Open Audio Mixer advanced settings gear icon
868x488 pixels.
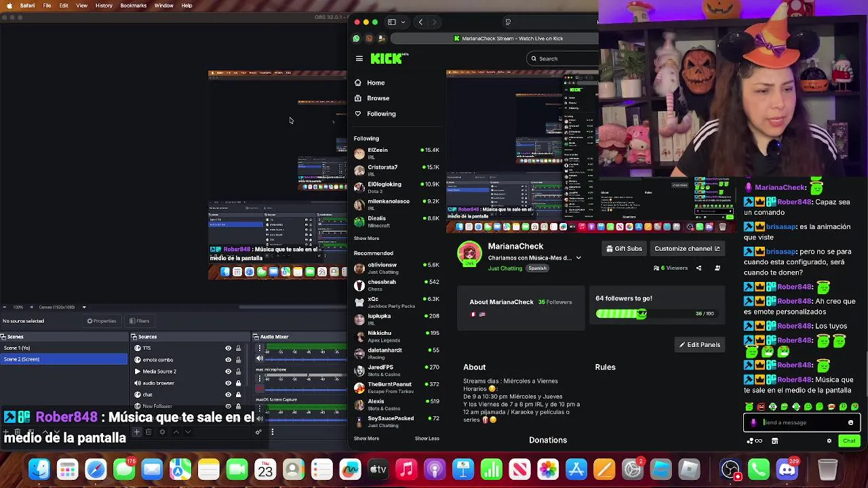coord(258,432)
